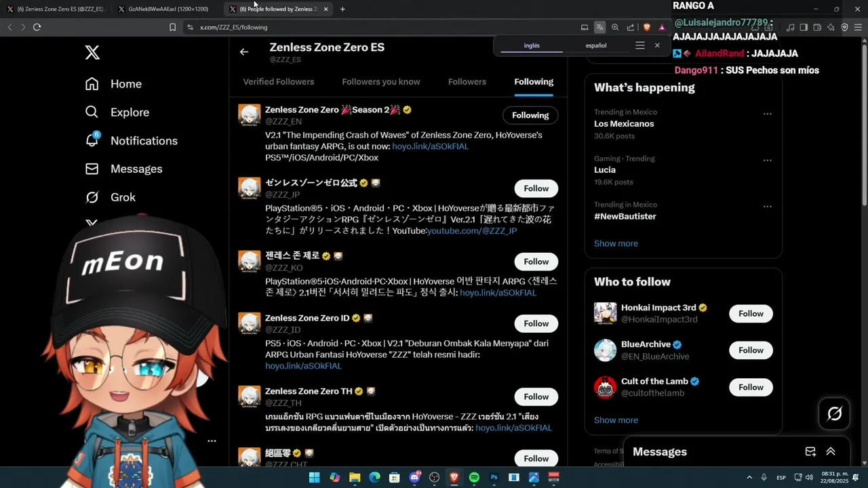
Task: Open OBS Studio from the taskbar
Action: pos(435,478)
